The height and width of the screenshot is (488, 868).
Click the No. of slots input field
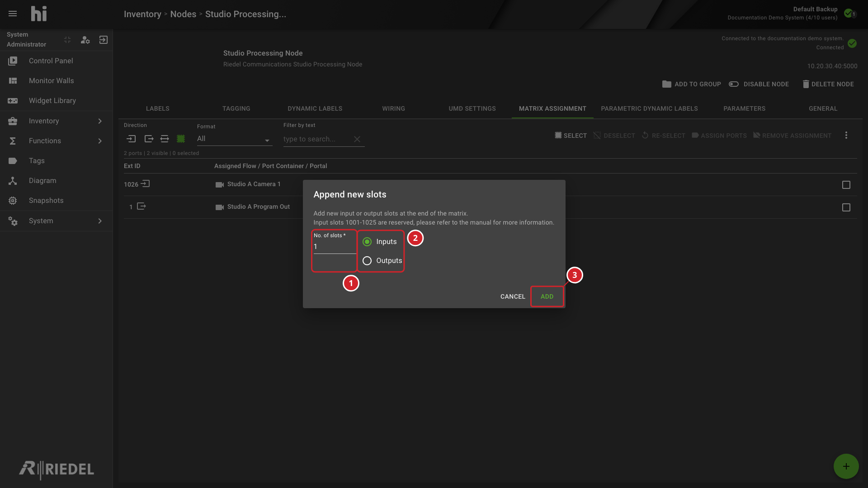(x=335, y=247)
